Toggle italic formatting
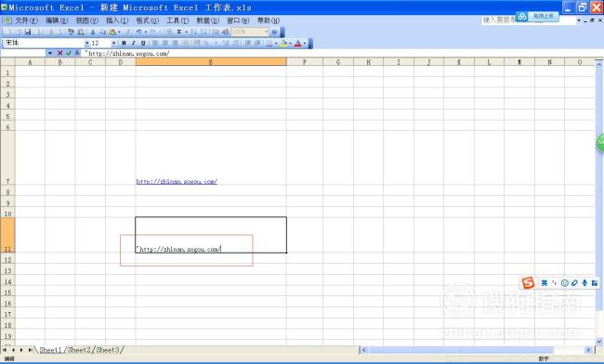 [x=133, y=43]
